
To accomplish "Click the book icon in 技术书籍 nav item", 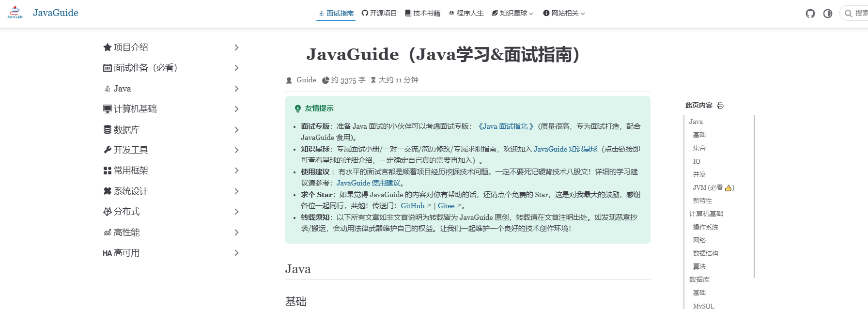I will point(408,13).
